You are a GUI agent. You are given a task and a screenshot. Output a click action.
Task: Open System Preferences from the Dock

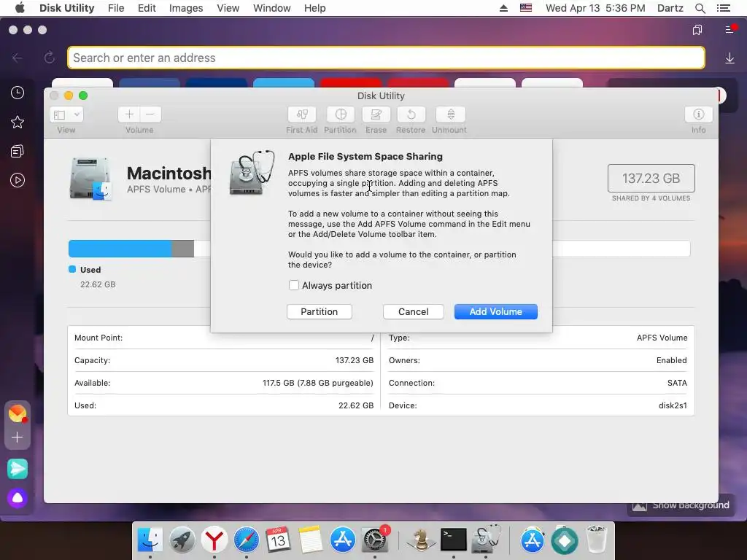point(375,540)
